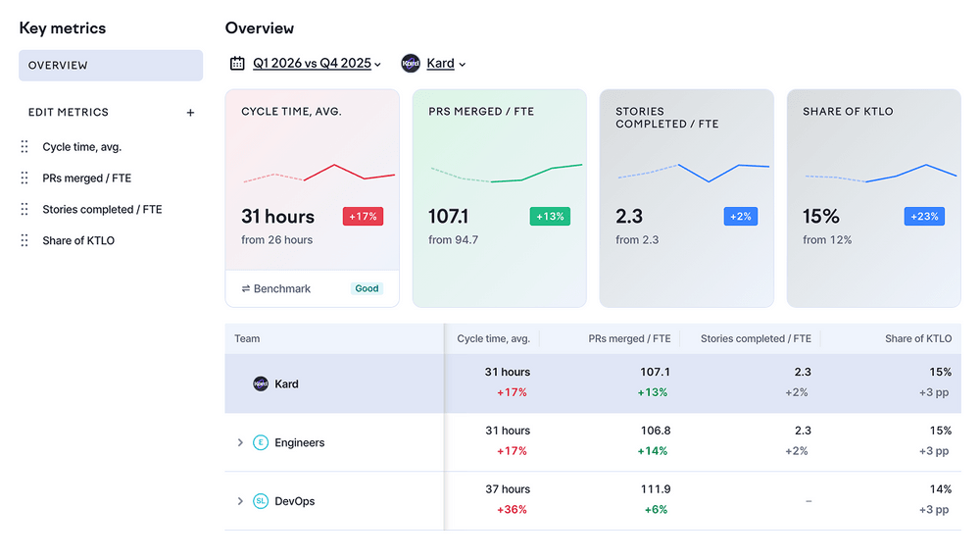The height and width of the screenshot is (560, 980).
Task: Sort by Stories completed / FTE column header
Action: point(756,338)
